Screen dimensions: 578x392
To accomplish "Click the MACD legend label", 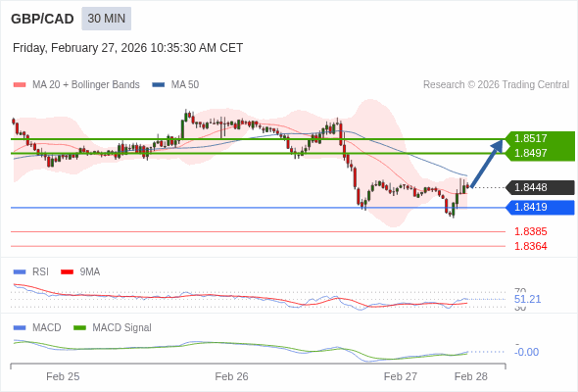I will click(47, 327).
